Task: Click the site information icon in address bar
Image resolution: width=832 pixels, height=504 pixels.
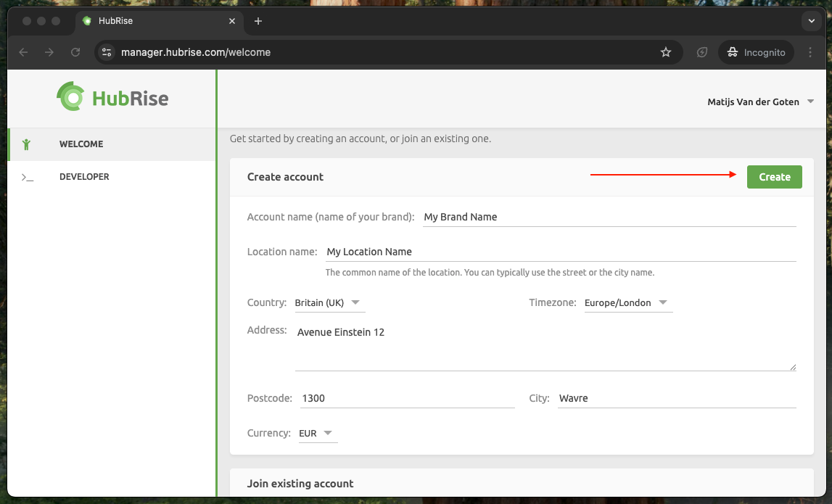Action: [107, 52]
